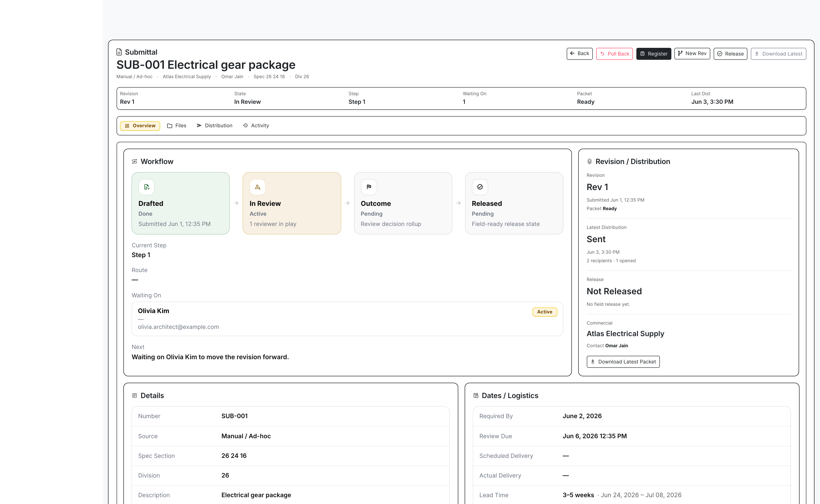Click the Packet Ready value in summary bar

point(586,102)
